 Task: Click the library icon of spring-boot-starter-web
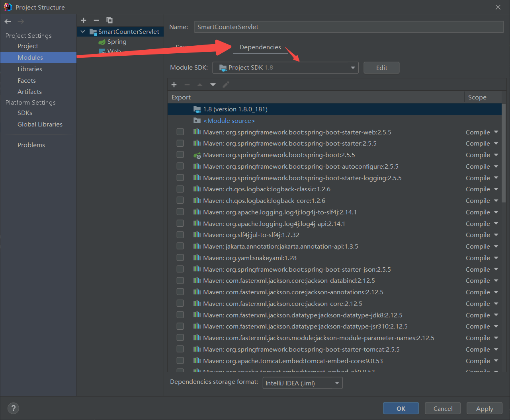click(197, 132)
